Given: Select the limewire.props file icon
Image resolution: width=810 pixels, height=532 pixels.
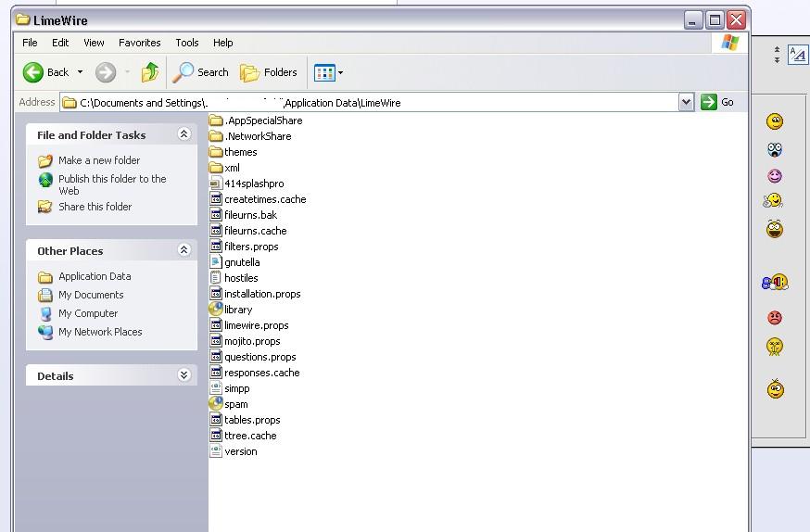Looking at the screenshot, I should click(x=216, y=325).
